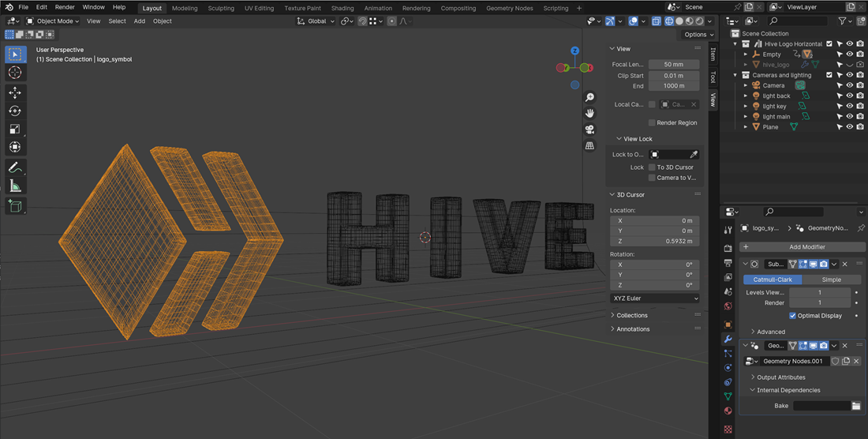Enable the Render Region checkbox
Viewport: 868px width, 439px height.
652,122
